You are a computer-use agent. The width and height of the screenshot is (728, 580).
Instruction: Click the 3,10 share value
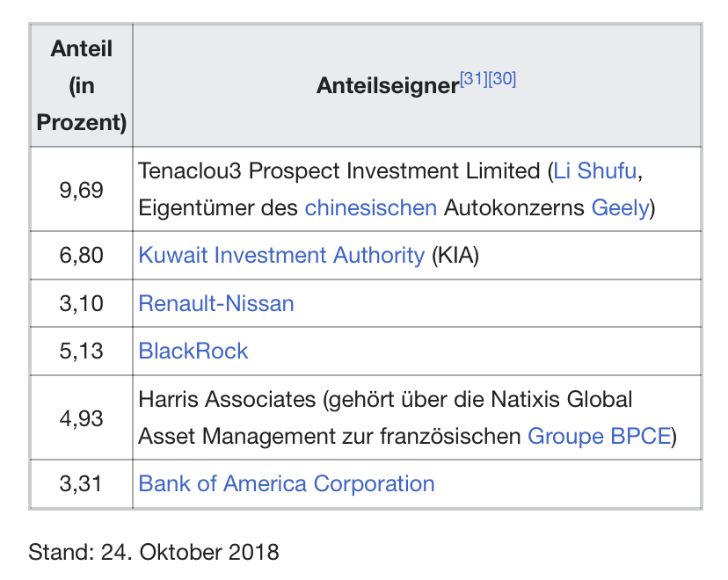click(81, 303)
